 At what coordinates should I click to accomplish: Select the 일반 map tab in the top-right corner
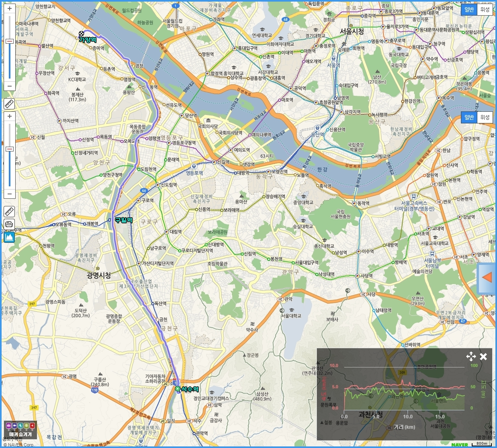pyautogui.click(x=469, y=10)
